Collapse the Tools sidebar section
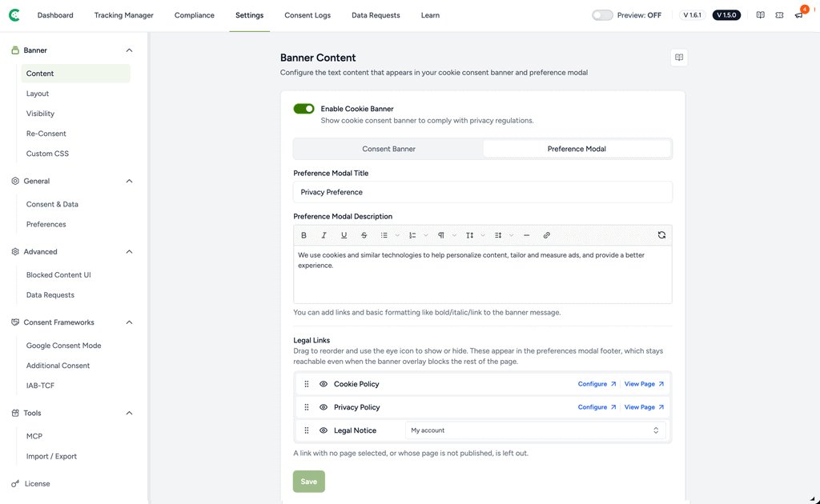This screenshot has width=820, height=504. pyautogui.click(x=129, y=413)
